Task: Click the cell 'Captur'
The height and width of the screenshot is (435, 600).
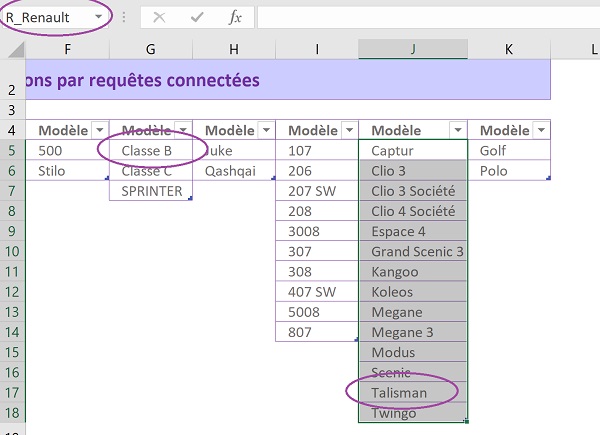Action: (x=413, y=150)
